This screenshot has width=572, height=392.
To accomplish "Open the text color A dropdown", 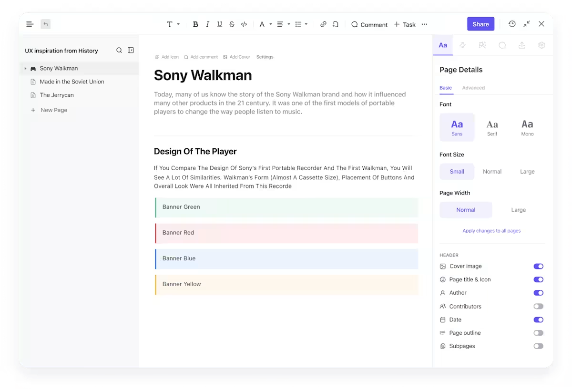I will tap(266, 24).
